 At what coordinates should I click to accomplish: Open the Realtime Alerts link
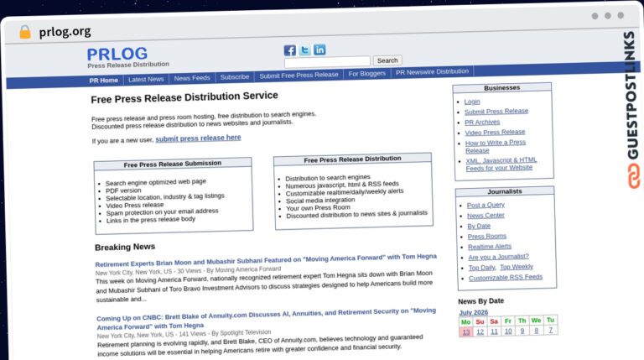click(x=490, y=247)
